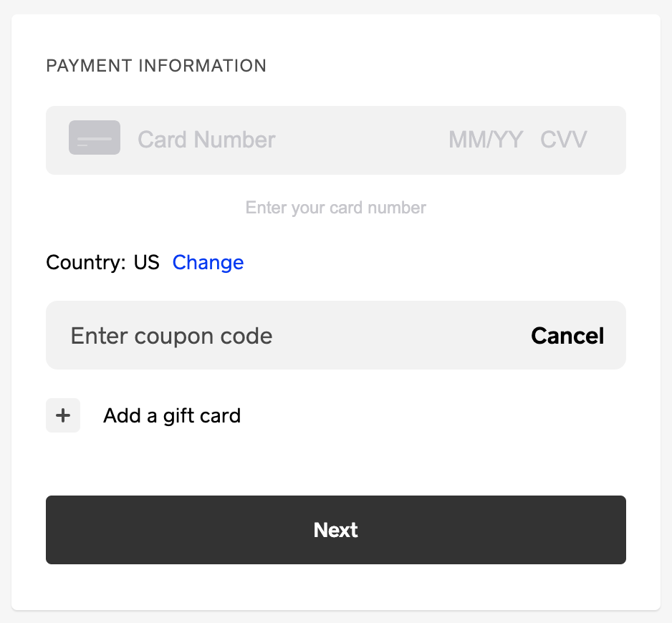672x623 pixels.
Task: Click the Add a gift card label
Action: pyautogui.click(x=172, y=415)
